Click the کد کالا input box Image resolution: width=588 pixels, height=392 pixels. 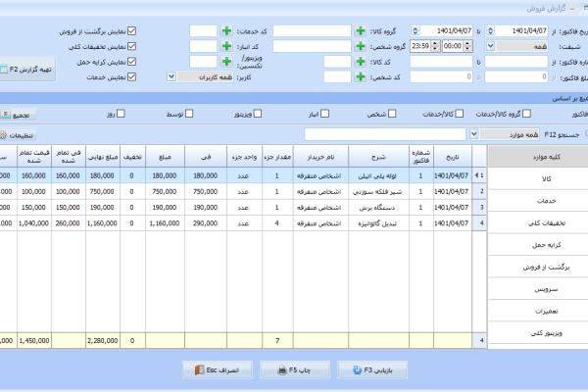coord(337,62)
